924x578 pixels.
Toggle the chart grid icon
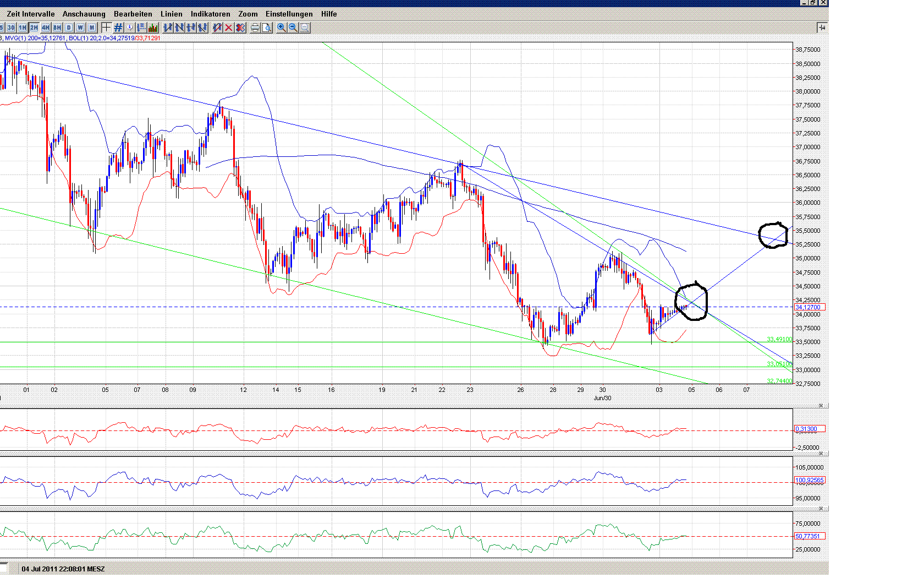coord(118,28)
